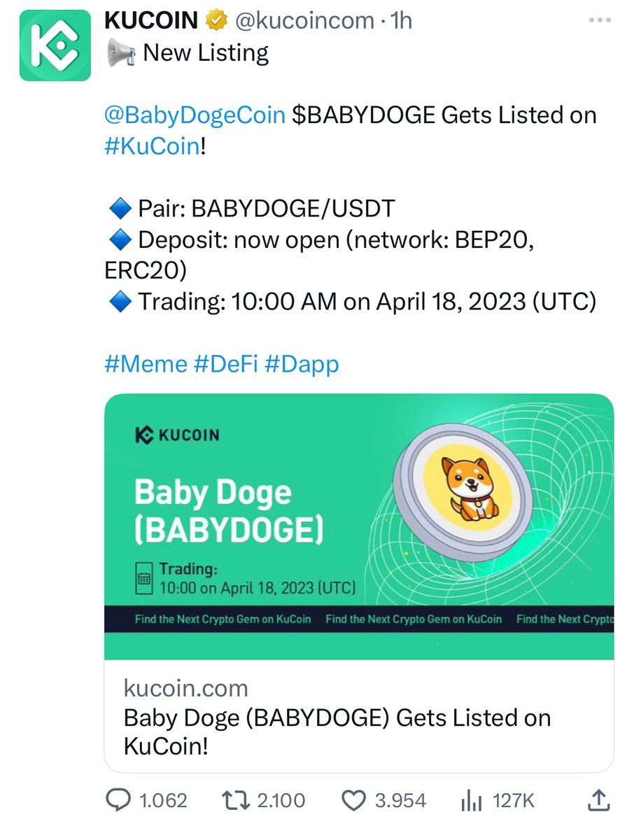
Task: Open the #DeFi hashtag
Action: (226, 364)
